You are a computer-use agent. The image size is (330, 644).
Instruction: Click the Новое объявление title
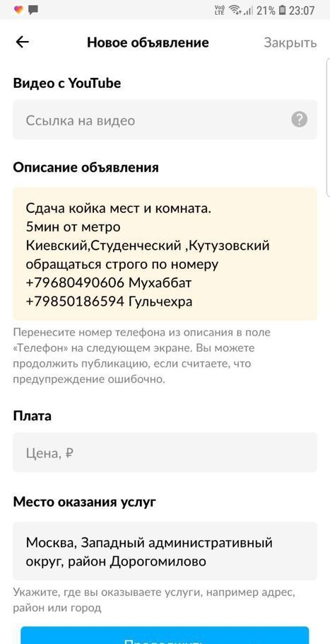coord(148,42)
